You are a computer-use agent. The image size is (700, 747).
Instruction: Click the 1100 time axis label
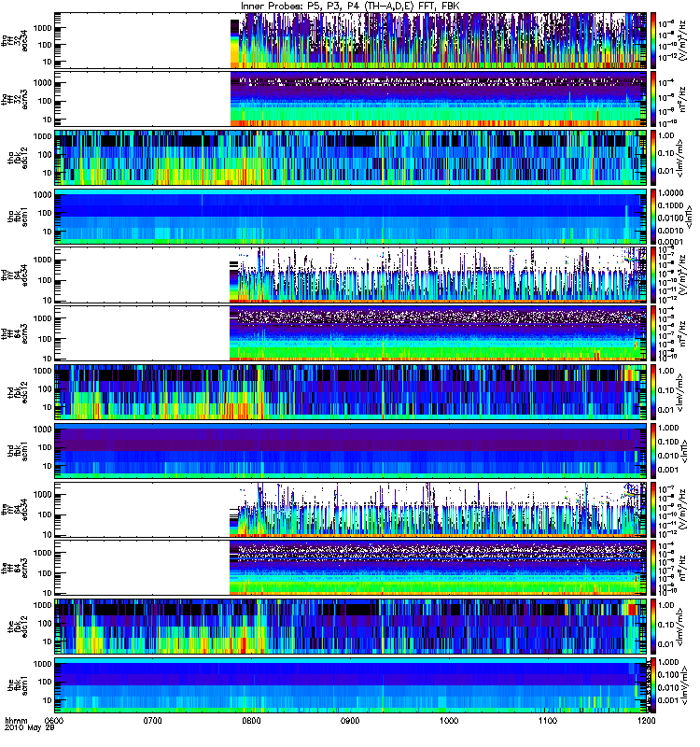coord(548,720)
